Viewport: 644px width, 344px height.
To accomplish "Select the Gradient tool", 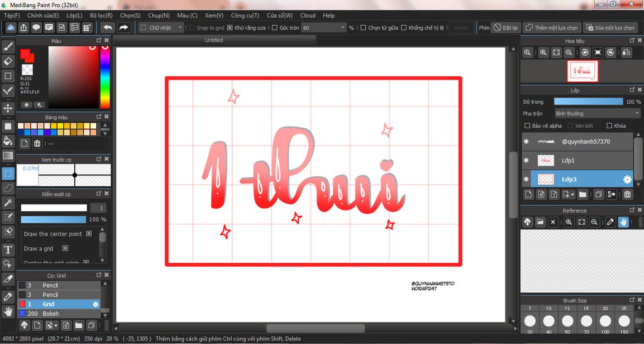I will point(8,155).
